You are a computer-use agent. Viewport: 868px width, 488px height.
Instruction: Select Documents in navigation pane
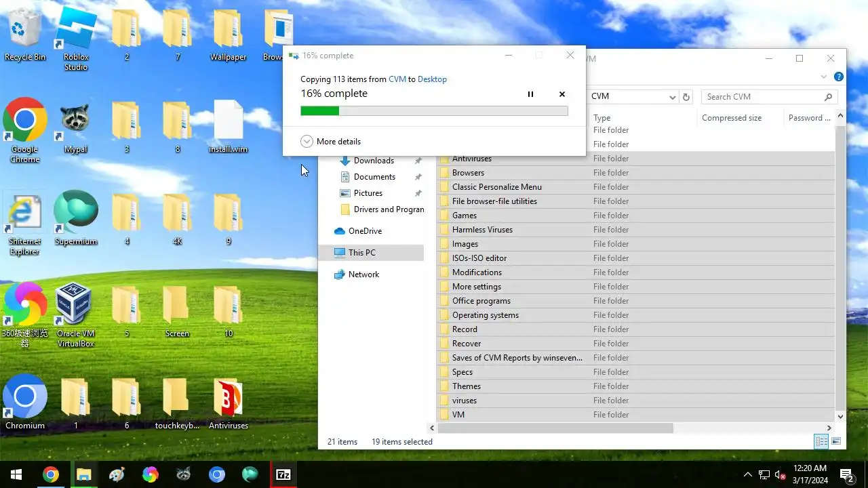tap(374, 177)
